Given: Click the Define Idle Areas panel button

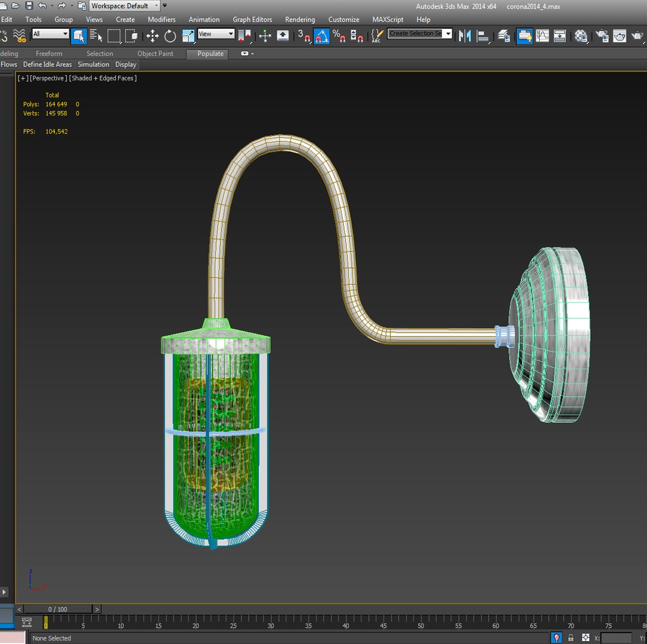Looking at the screenshot, I should click(x=48, y=64).
